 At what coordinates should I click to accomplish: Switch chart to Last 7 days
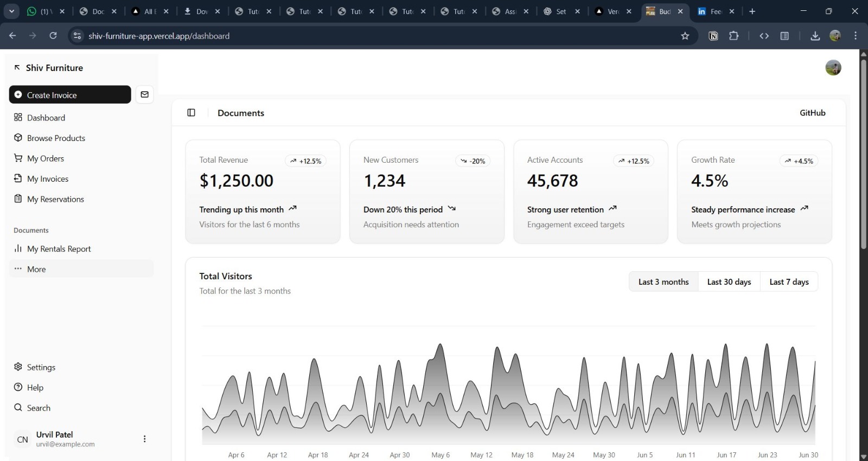coord(789,282)
